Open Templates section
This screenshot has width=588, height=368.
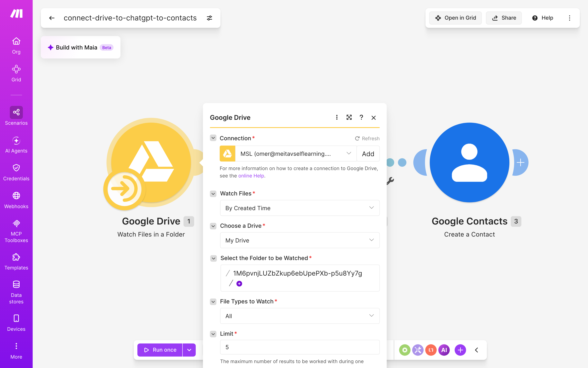(16, 261)
